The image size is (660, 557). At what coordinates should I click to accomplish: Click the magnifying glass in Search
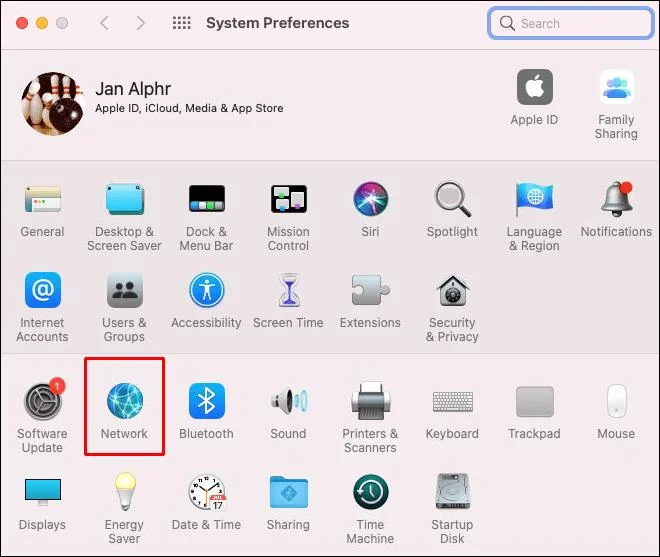[x=507, y=23]
